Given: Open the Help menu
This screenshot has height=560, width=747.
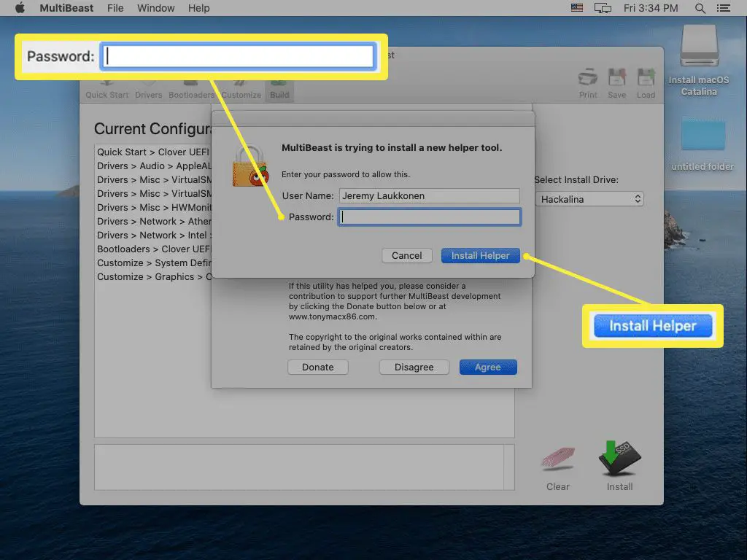Looking at the screenshot, I should pyautogui.click(x=198, y=8).
